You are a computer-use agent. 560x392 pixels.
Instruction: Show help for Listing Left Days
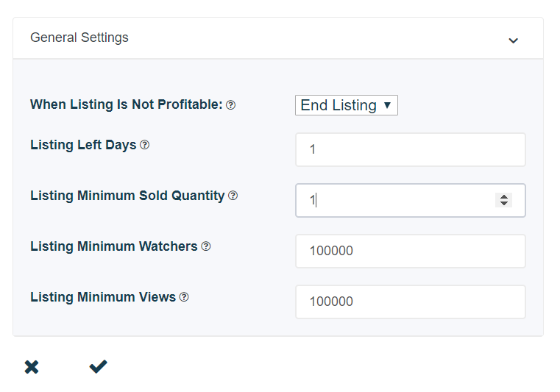145,145
